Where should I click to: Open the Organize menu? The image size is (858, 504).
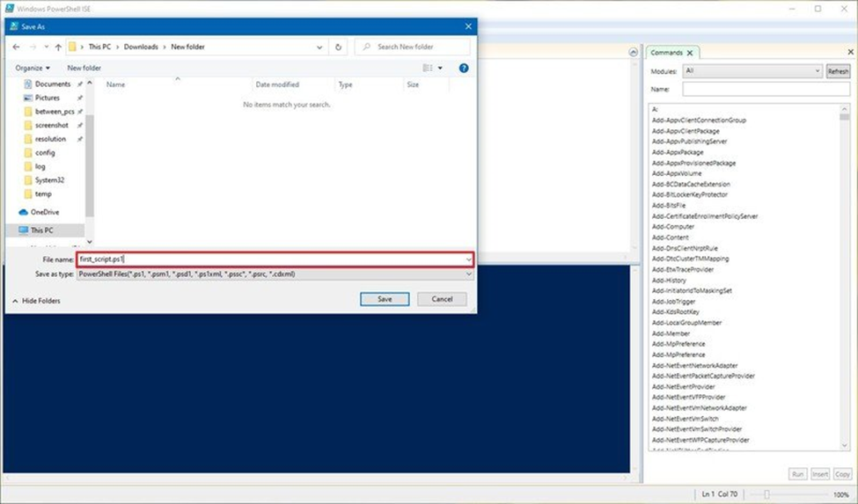click(x=33, y=68)
